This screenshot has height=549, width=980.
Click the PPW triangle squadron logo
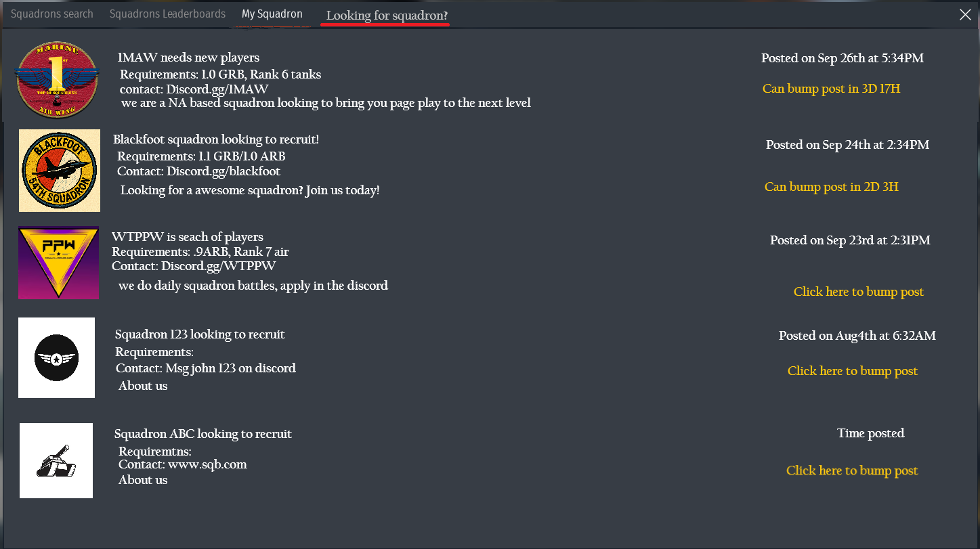(58, 263)
